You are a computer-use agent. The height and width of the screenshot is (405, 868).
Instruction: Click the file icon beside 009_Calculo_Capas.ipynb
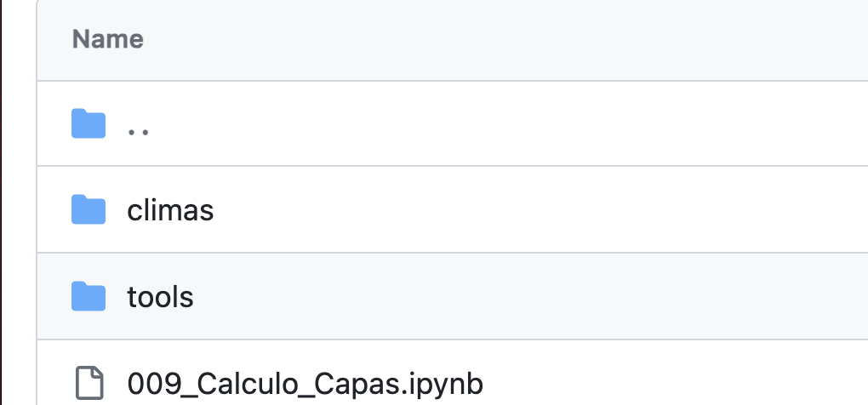89,382
